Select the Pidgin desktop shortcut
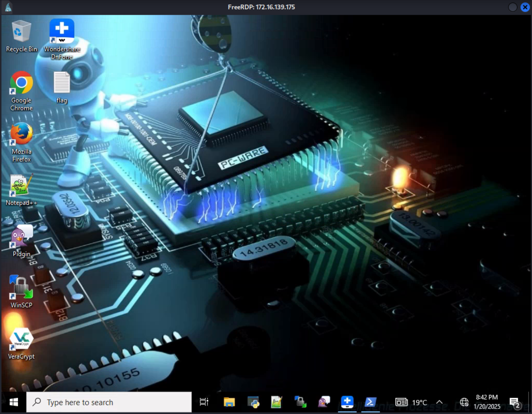The width and height of the screenshot is (532, 414). [22, 241]
